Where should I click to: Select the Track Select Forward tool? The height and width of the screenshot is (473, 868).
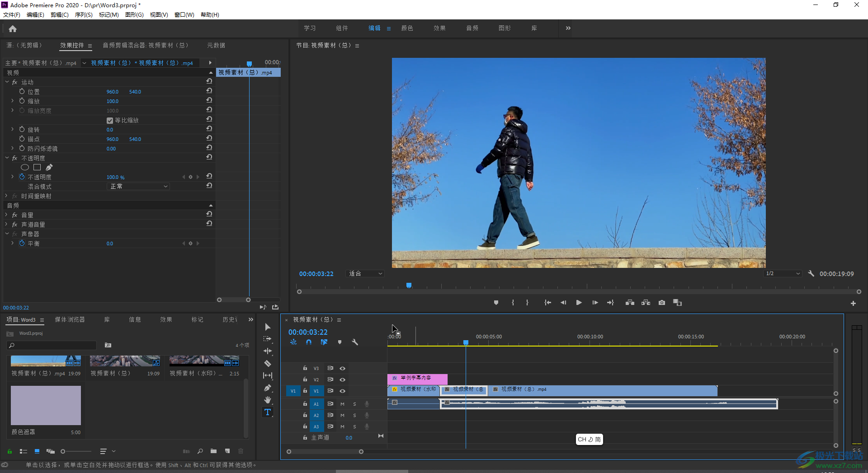(x=268, y=339)
